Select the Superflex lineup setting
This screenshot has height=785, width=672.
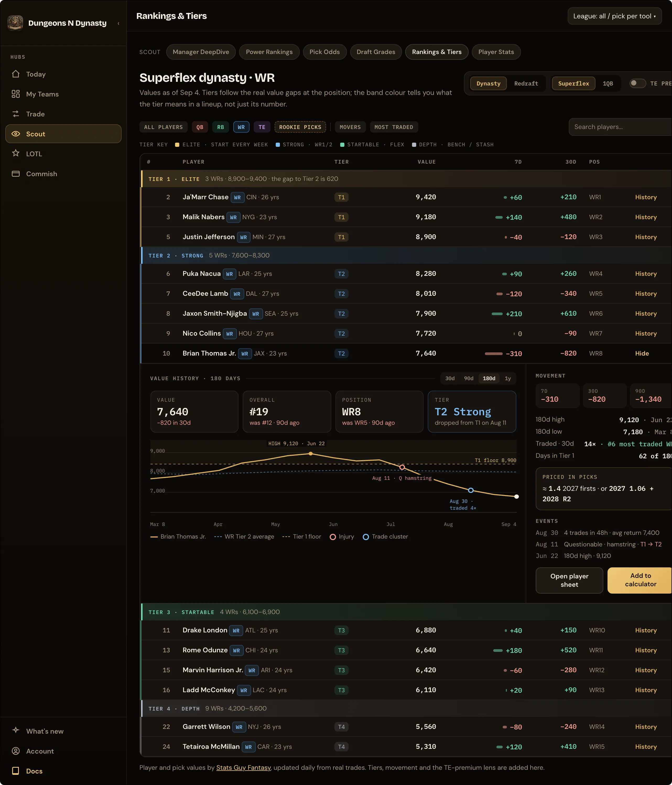[x=573, y=83]
